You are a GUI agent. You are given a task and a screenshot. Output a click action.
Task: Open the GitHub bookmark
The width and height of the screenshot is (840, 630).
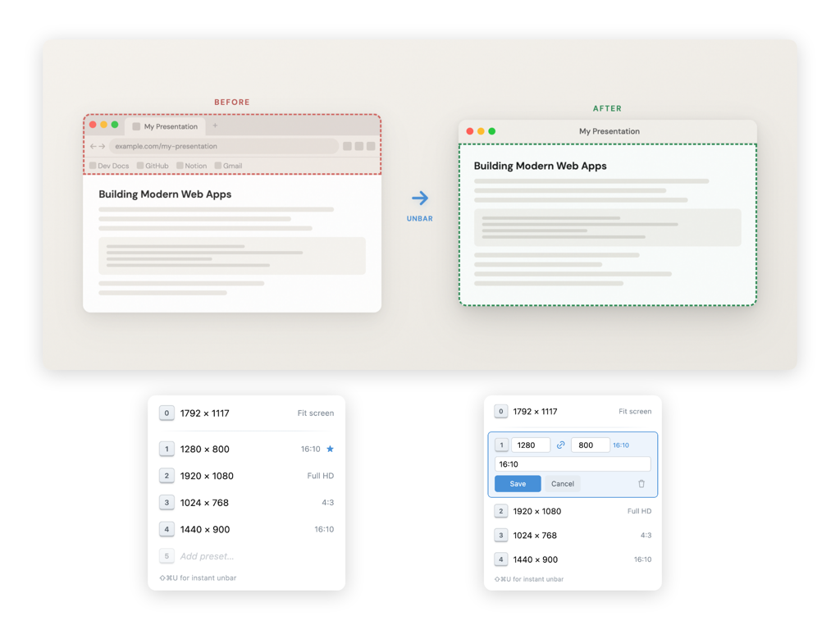(x=153, y=166)
